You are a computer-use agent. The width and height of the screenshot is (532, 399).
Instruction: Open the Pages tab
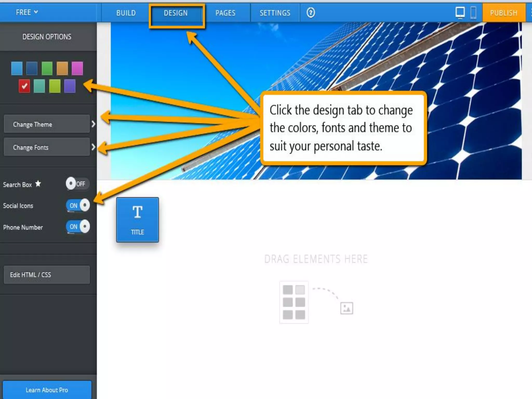(225, 13)
